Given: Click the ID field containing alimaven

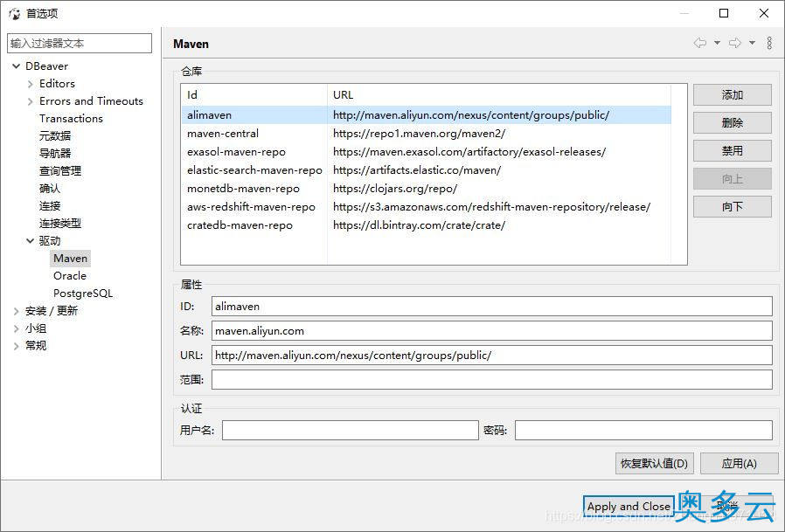Looking at the screenshot, I should click(x=491, y=307).
